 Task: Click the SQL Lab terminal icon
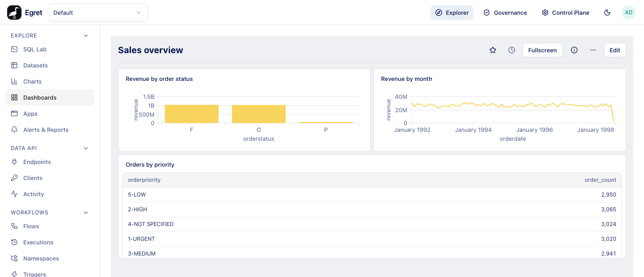[14, 49]
